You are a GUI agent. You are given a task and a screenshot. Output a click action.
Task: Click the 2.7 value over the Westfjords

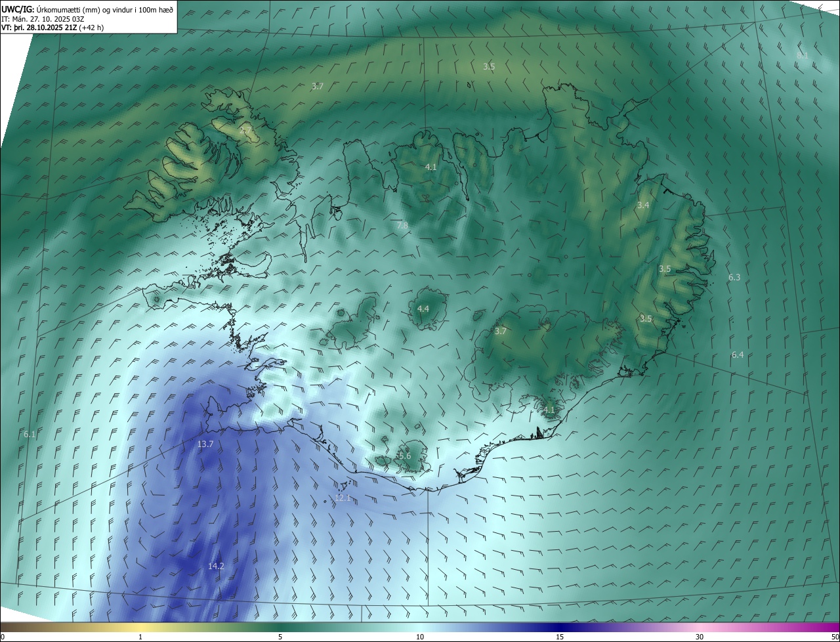[245, 131]
